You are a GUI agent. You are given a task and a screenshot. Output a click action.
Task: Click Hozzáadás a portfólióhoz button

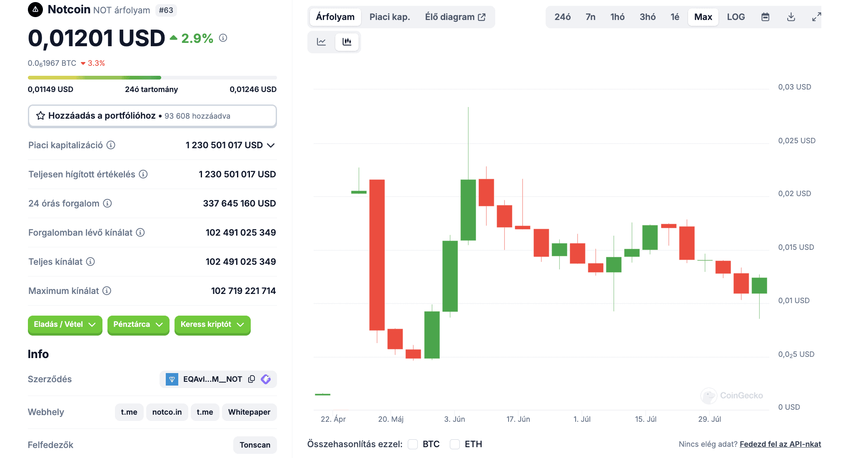152,116
